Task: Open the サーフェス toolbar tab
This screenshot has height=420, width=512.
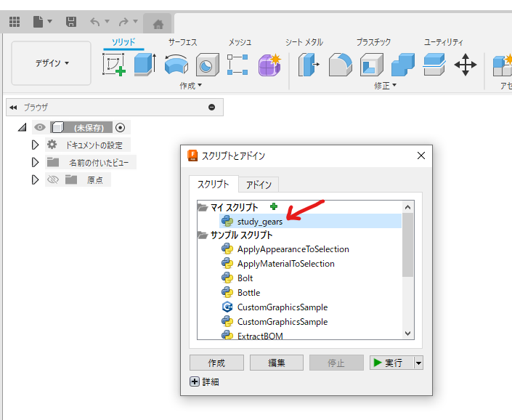Action: (x=182, y=42)
